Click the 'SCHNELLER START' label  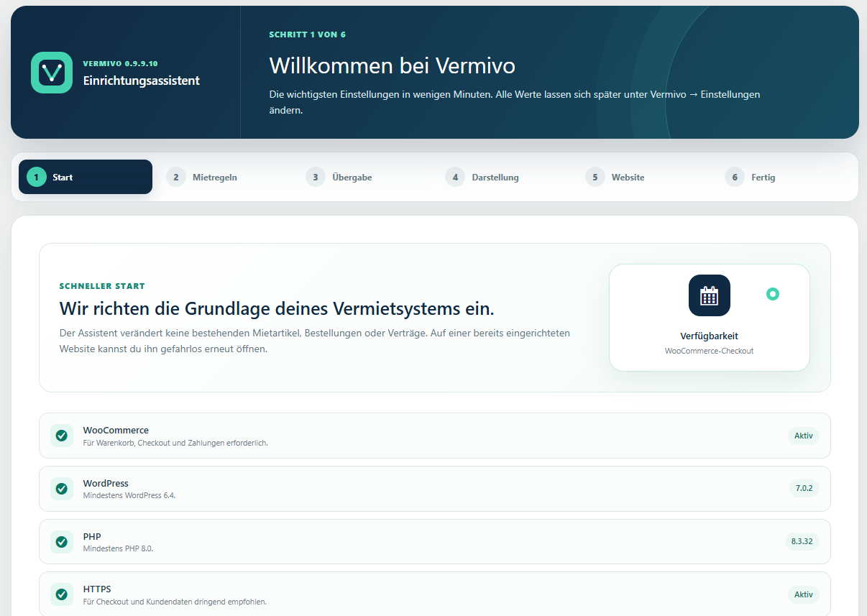102,286
